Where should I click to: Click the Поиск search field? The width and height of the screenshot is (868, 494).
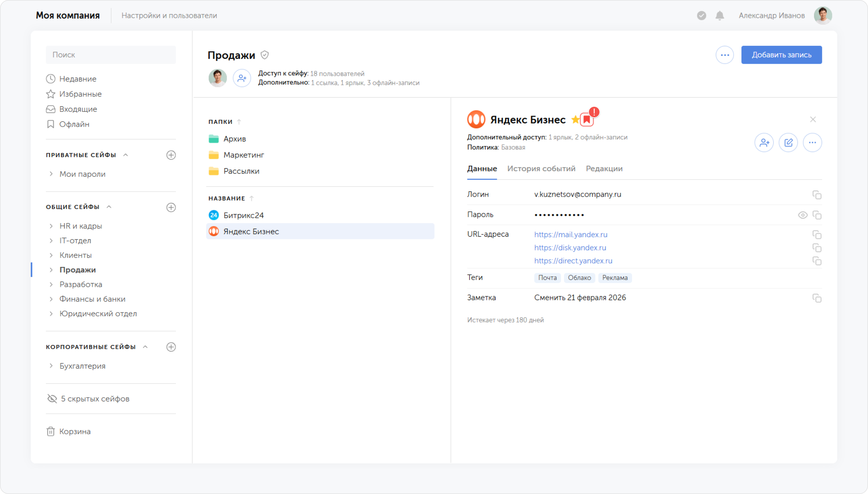coord(111,55)
